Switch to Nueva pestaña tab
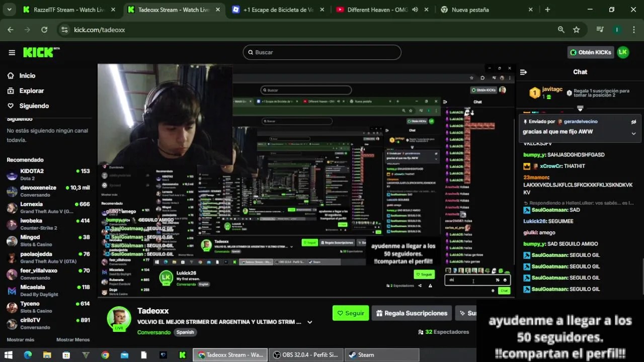644x362 pixels. 486,10
